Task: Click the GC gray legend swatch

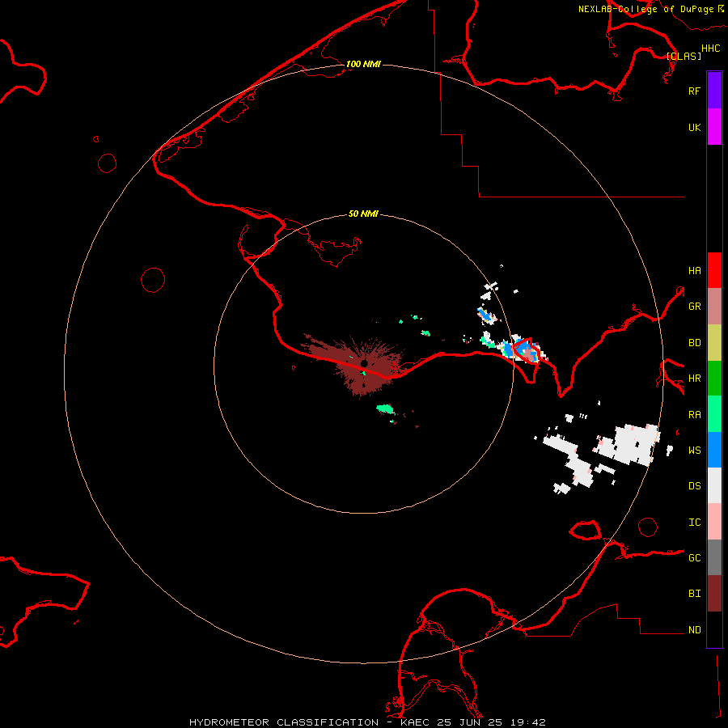Action: coord(714,557)
